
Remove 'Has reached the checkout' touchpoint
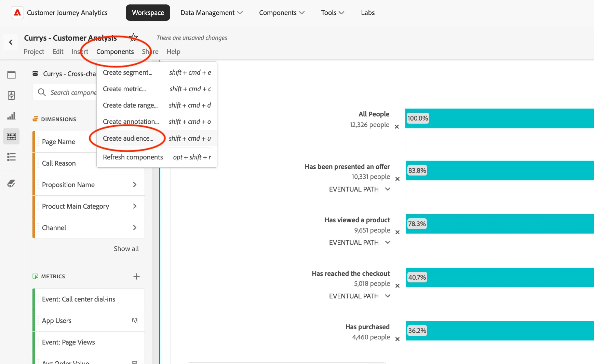397,286
